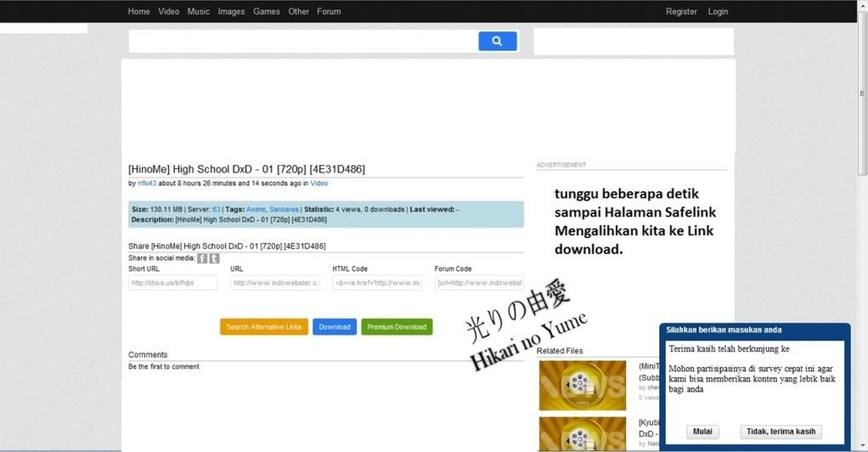This screenshot has width=868, height=452.
Task: Open Home in top navigation
Action: point(138,12)
